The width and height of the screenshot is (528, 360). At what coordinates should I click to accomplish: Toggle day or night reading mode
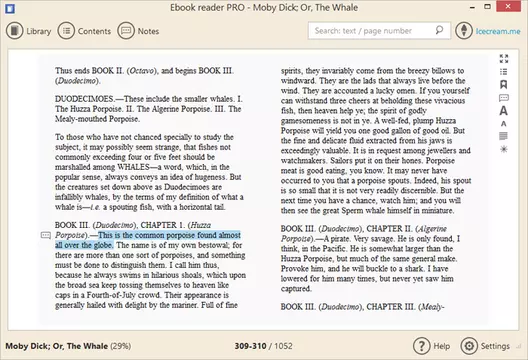(x=504, y=149)
